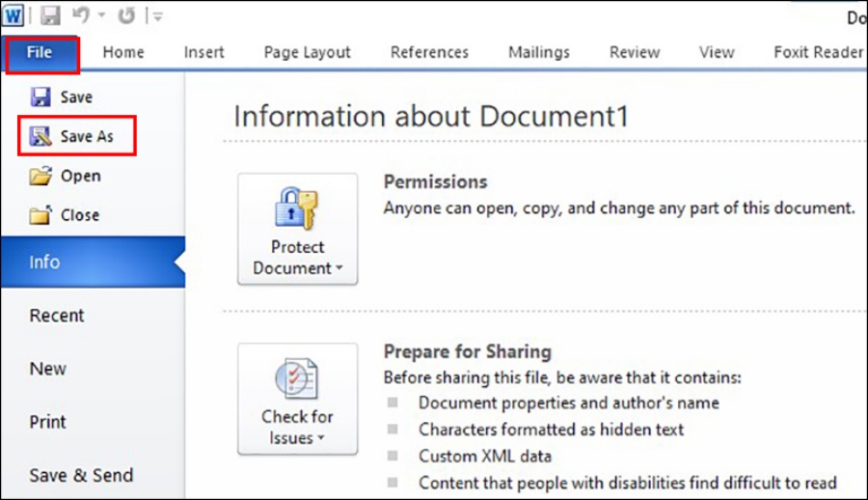Click the Repeat icon in Quick Access Toolbar

click(x=126, y=16)
